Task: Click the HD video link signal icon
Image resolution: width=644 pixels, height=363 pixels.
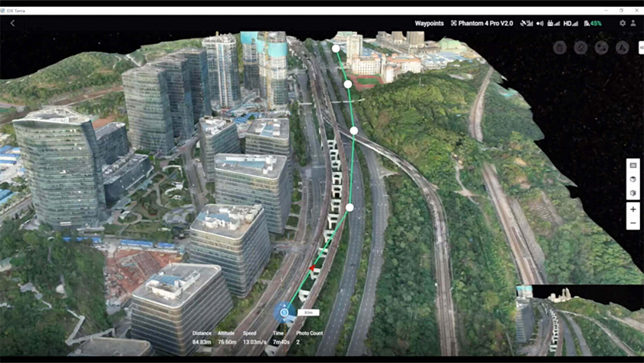Action: 571,24
